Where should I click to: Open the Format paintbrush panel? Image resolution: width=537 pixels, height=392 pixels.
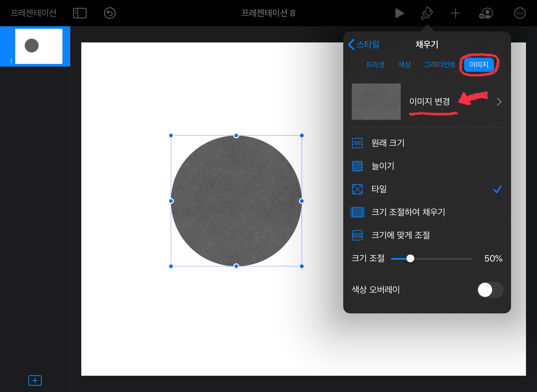427,13
